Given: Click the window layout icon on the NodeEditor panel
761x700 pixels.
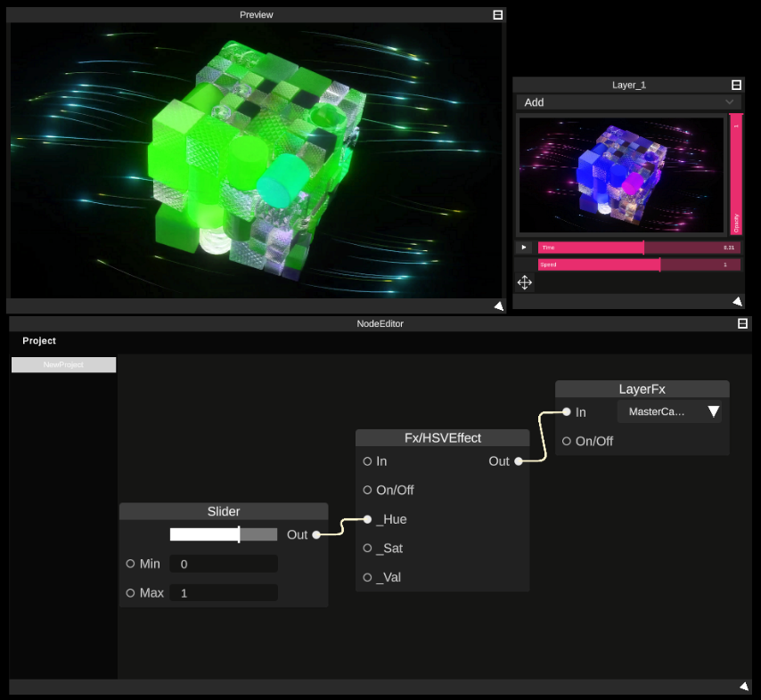Looking at the screenshot, I should pyautogui.click(x=743, y=323).
